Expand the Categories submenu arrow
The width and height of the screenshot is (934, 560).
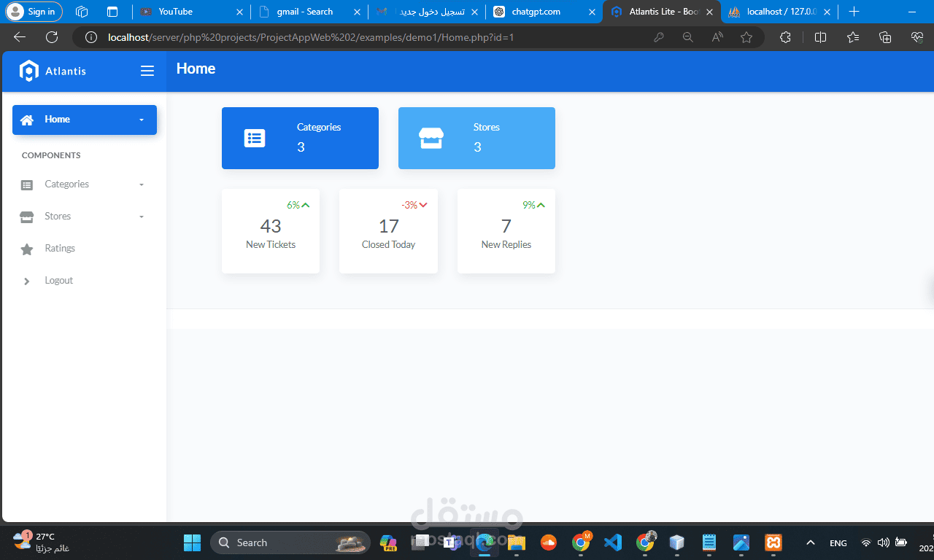(x=142, y=185)
